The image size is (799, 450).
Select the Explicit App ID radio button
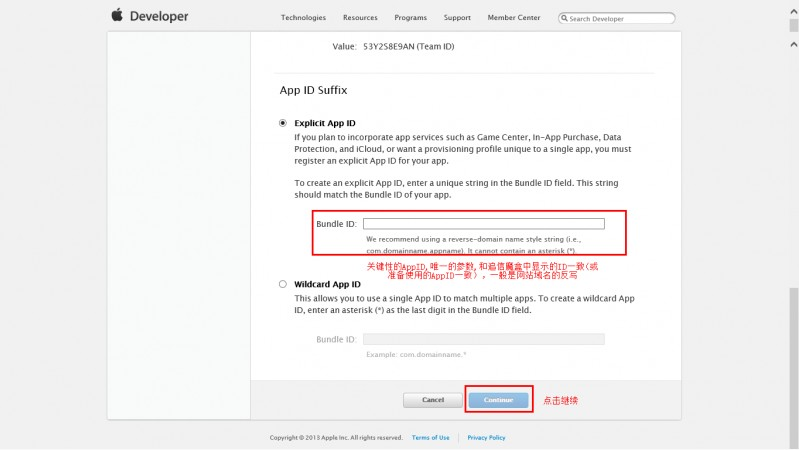click(283, 123)
